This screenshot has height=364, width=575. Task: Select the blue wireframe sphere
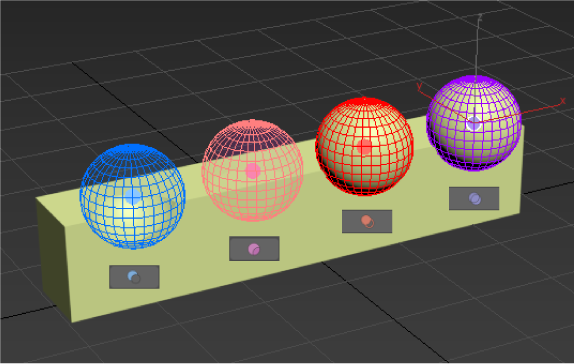tap(132, 196)
